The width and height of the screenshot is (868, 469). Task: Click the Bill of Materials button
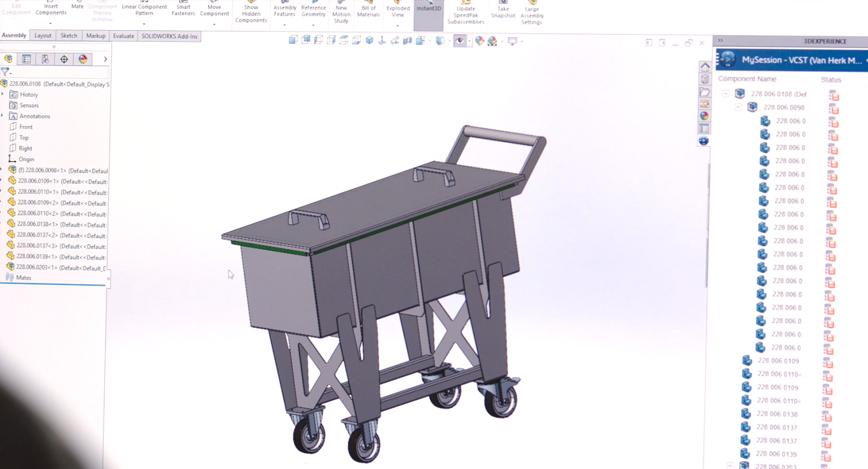pyautogui.click(x=368, y=10)
